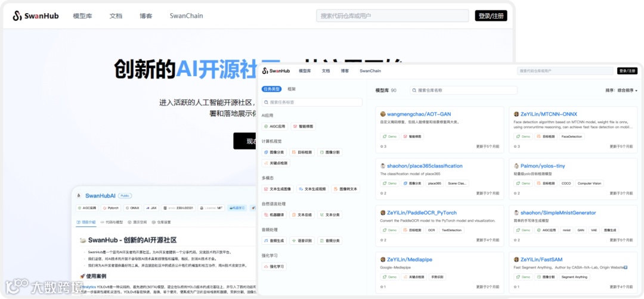Open the 排序: 综合排序 dropdown
The height and width of the screenshot is (299, 644).
point(621,90)
